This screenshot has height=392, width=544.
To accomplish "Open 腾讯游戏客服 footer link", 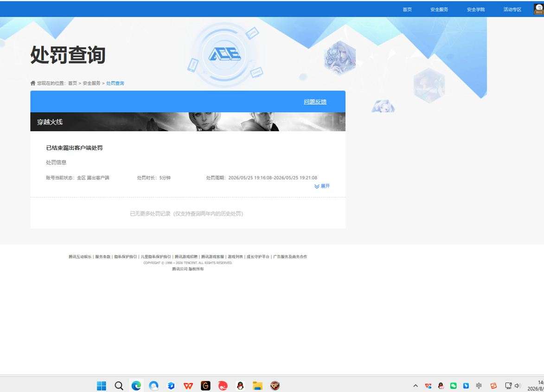I will pos(213,257).
